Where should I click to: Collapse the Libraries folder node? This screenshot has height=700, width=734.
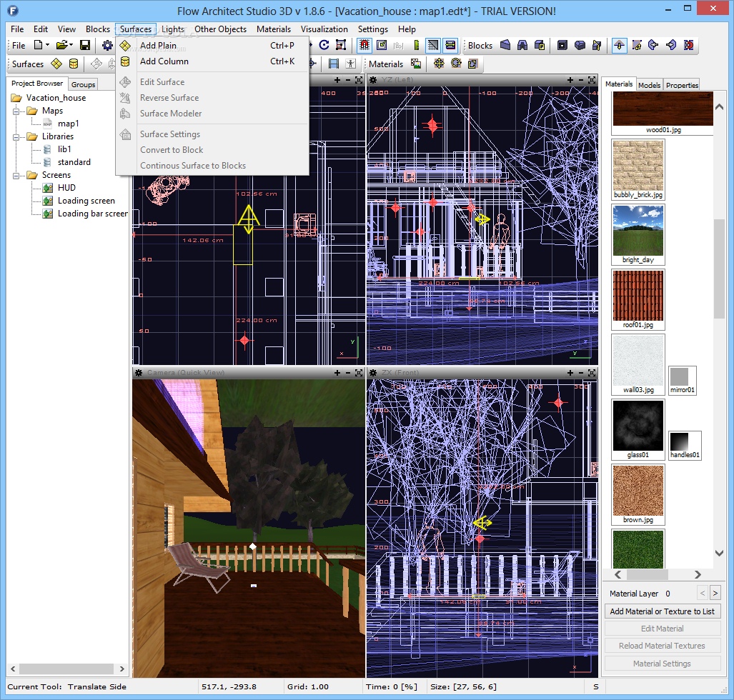(16, 137)
